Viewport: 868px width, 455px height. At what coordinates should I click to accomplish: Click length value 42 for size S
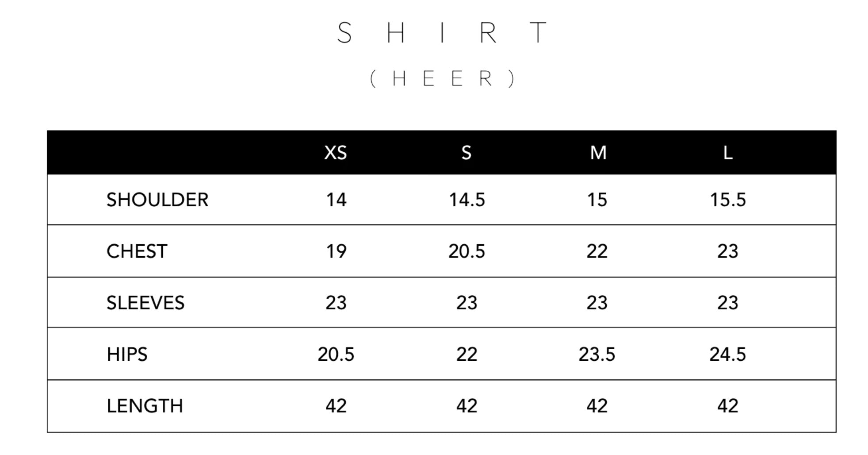(467, 406)
